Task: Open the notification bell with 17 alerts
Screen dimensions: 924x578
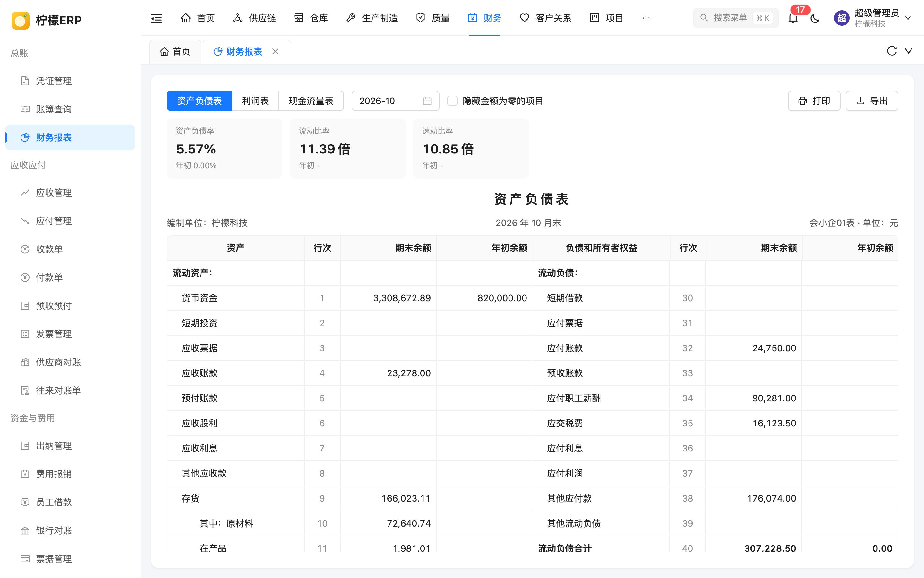Action: (793, 18)
